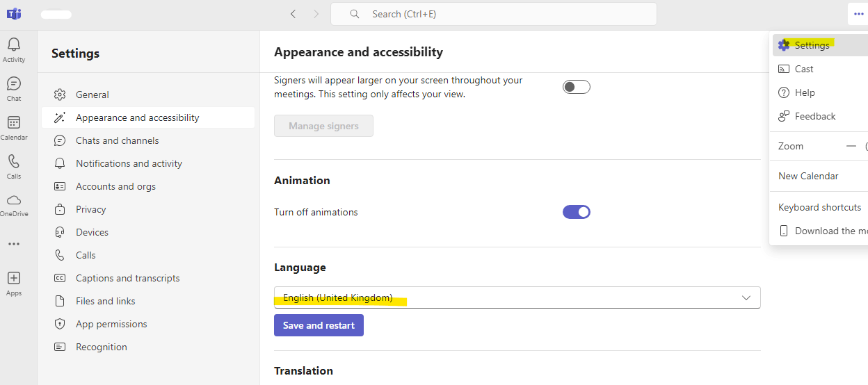The image size is (868, 385).
Task: Open the Calls phone icon in sidebar
Action: [14, 163]
